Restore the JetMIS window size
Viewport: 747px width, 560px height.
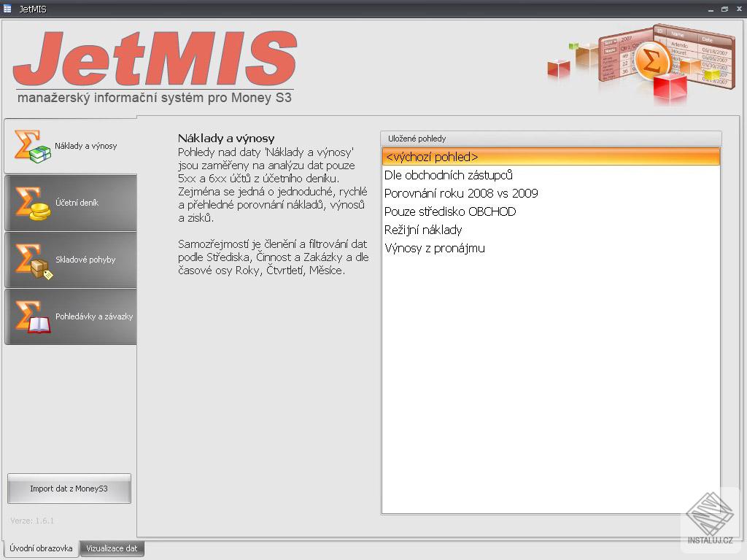click(x=724, y=9)
